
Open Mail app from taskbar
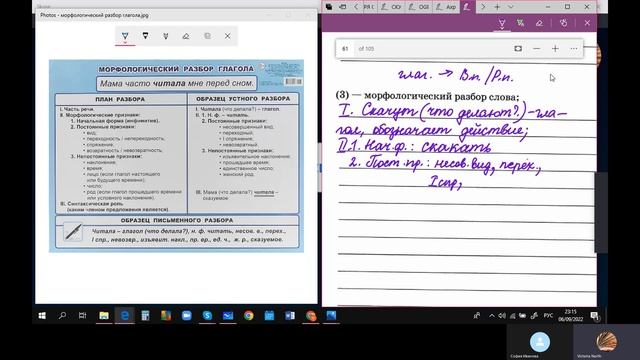[228, 316]
